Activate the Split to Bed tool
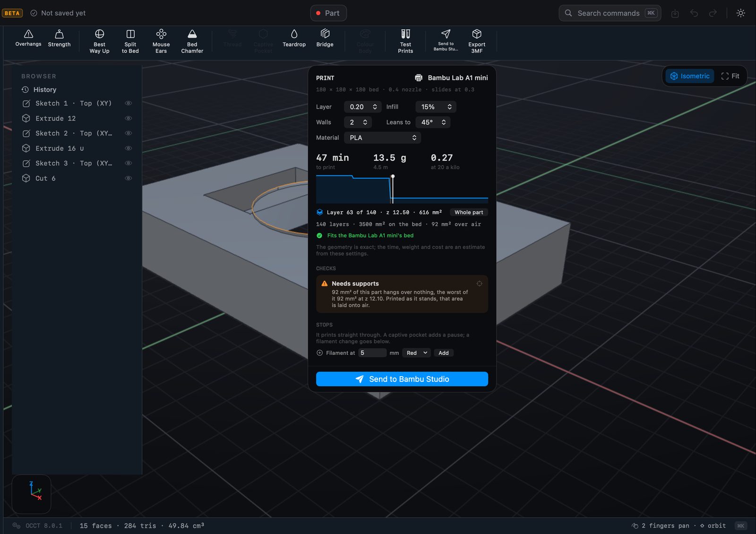 tap(130, 42)
